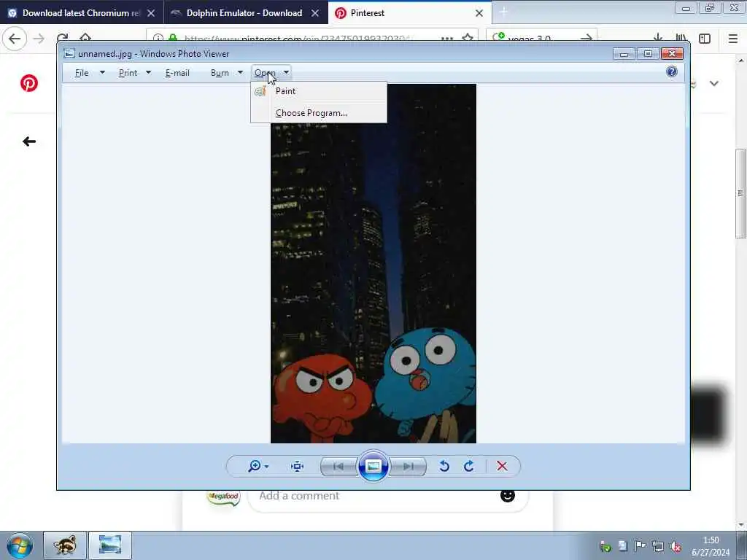Open Photo Viewer help icon
Viewport: 747px width, 560px height.
(x=672, y=72)
